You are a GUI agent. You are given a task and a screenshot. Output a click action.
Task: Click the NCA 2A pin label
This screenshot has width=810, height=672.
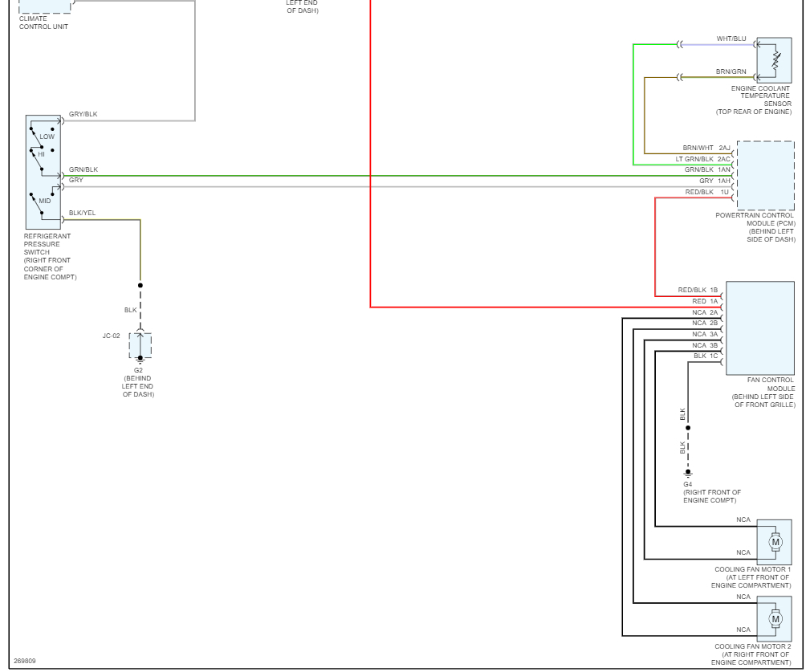[705, 312]
